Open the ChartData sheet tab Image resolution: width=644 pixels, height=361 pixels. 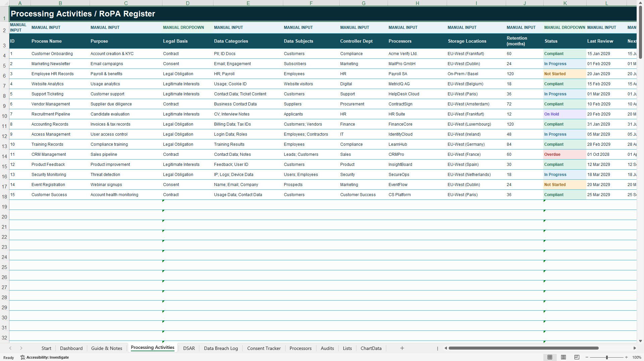[x=371, y=348]
